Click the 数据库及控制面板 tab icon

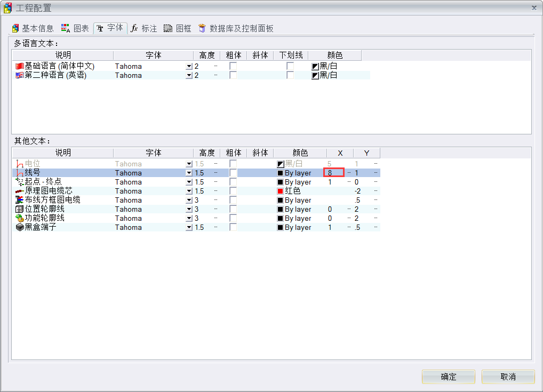point(202,28)
